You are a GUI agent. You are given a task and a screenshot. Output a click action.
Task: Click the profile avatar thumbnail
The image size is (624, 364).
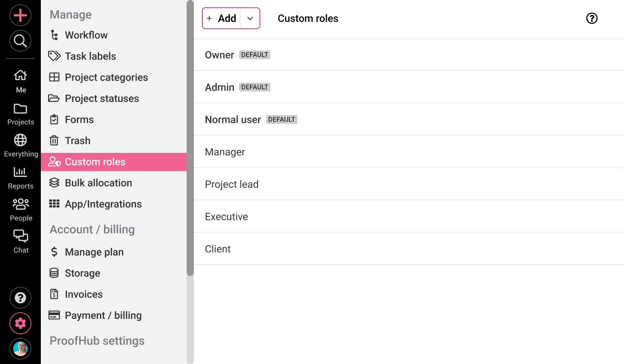tap(20, 348)
